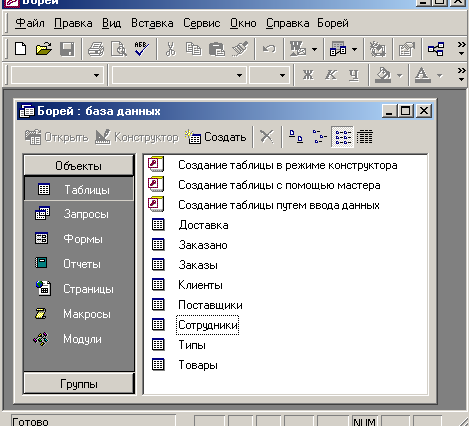Screen dimensions: 469x426
Task: Click the Paste clipboard icon
Action: pos(217,49)
